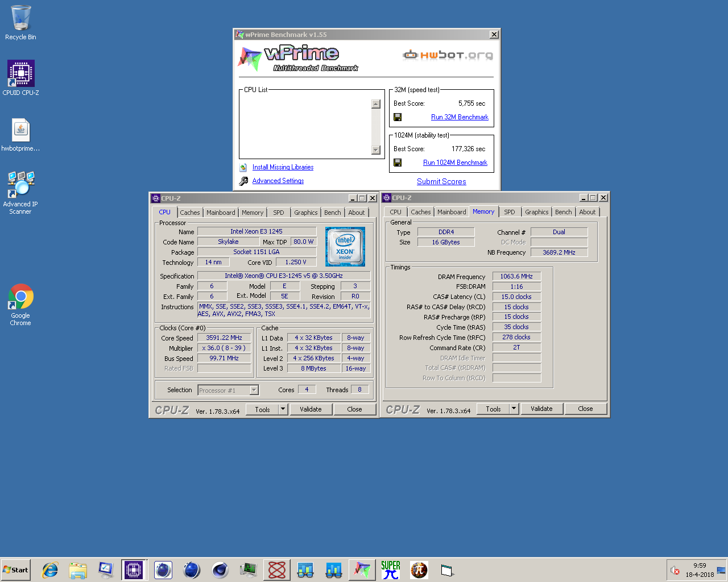Click the CPU List scrollbar down arrow
The height and width of the screenshot is (582, 728).
coord(375,150)
